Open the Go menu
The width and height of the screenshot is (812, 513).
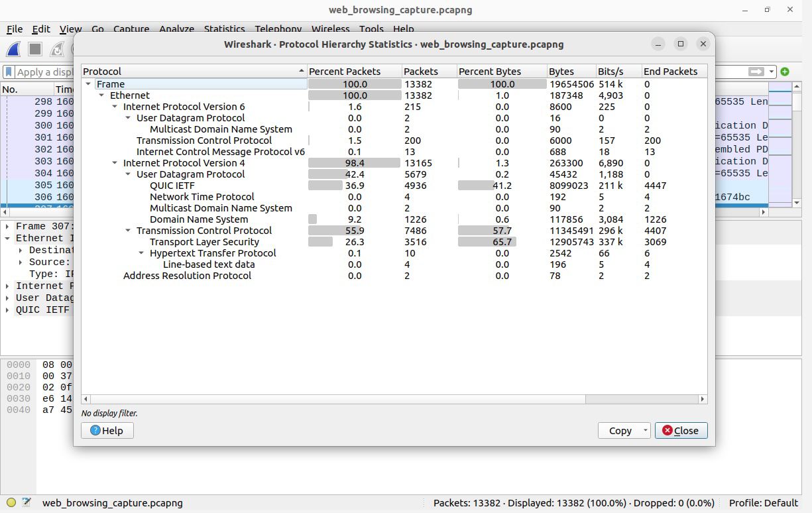(97, 29)
